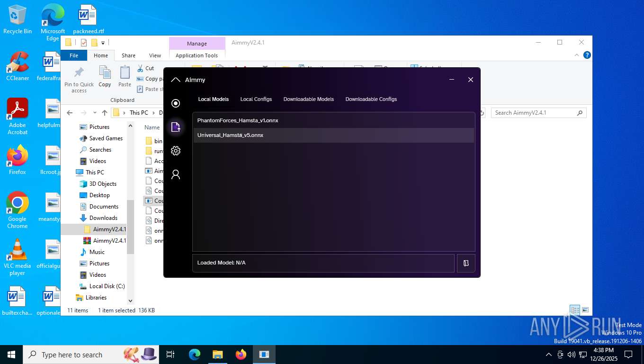Open CCleaner desktop shortcut
Screen dimensions: 644x364
click(18, 66)
